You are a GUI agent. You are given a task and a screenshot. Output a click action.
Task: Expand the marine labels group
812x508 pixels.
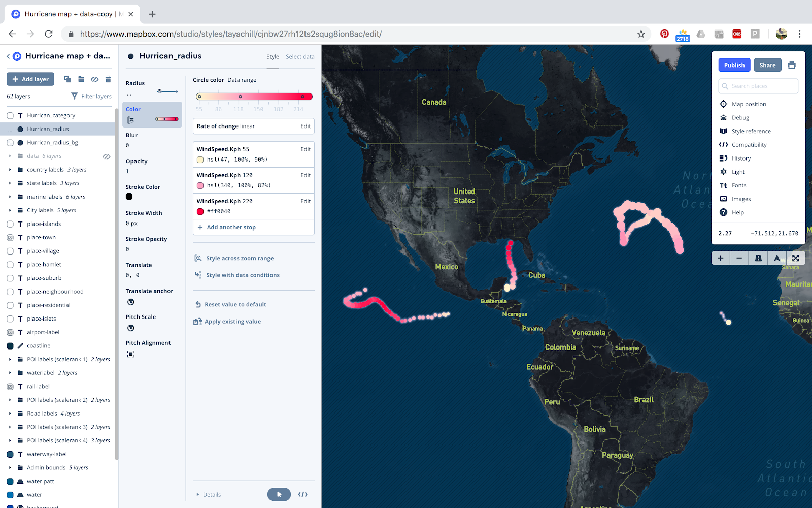tap(10, 197)
